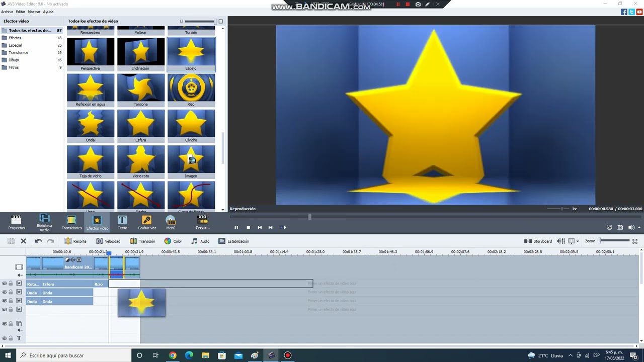Open the Mostrar menu
This screenshot has width=644, height=362.
[34, 12]
